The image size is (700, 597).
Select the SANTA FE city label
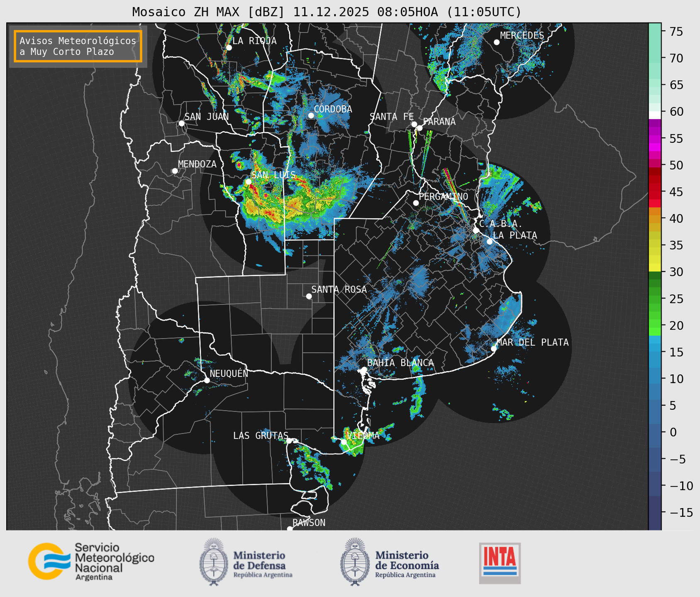click(392, 117)
